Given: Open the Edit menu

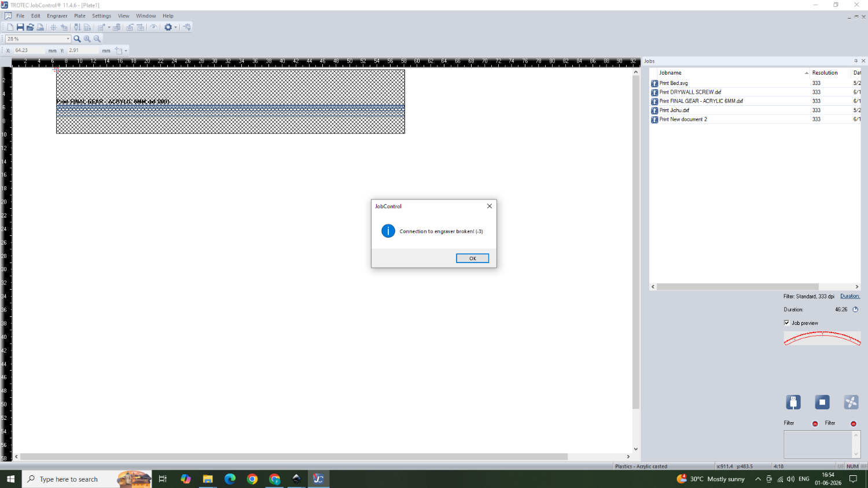Looking at the screenshot, I should click(x=36, y=16).
